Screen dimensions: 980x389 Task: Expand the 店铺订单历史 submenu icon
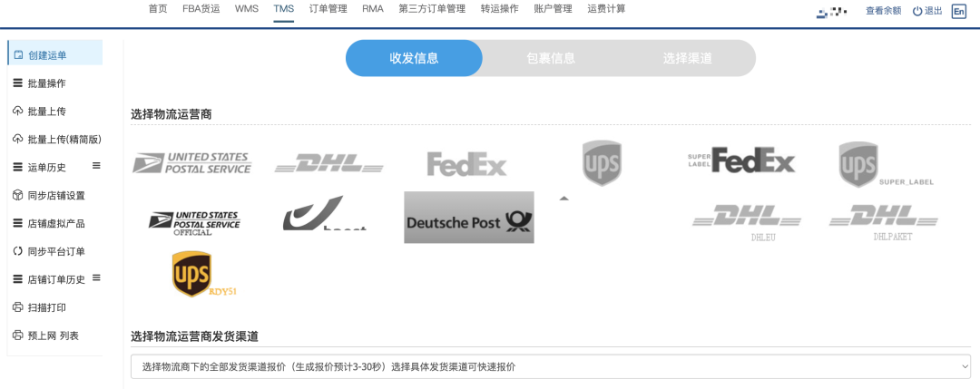[96, 277]
